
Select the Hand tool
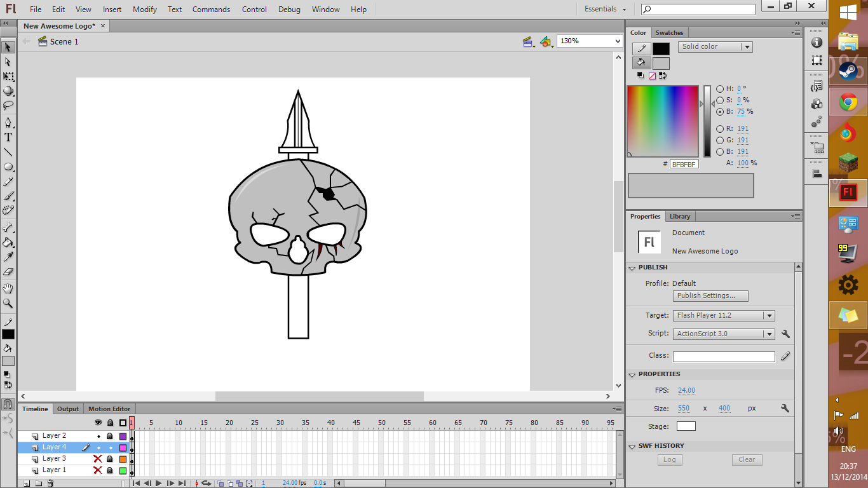[x=8, y=288]
